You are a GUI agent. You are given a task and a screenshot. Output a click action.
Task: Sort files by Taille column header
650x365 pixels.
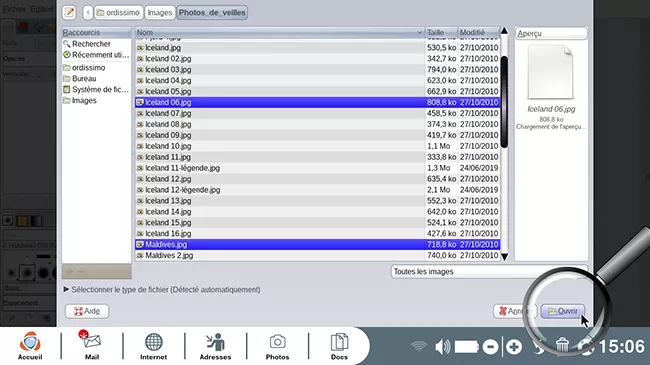pos(441,32)
